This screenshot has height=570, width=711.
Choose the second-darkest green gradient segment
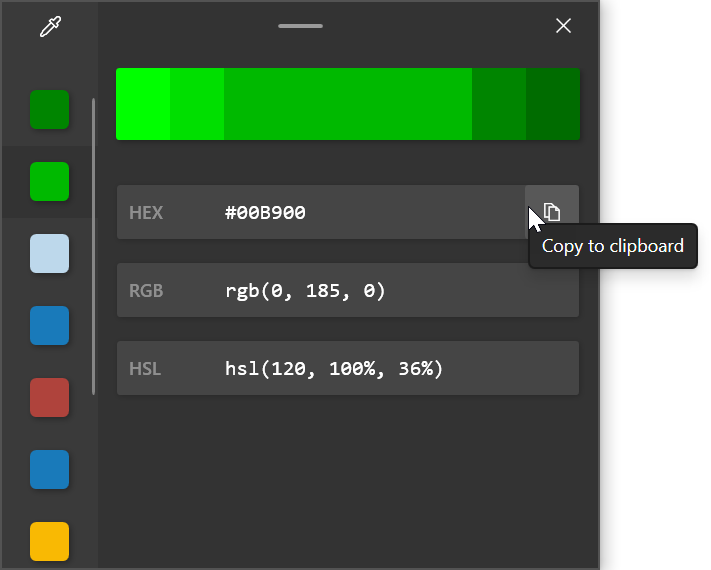tap(499, 104)
